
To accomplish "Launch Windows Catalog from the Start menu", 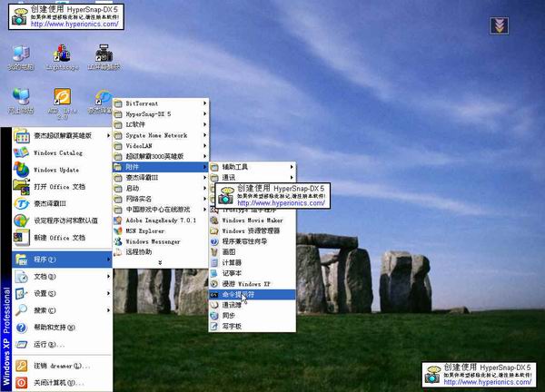I will [62, 152].
